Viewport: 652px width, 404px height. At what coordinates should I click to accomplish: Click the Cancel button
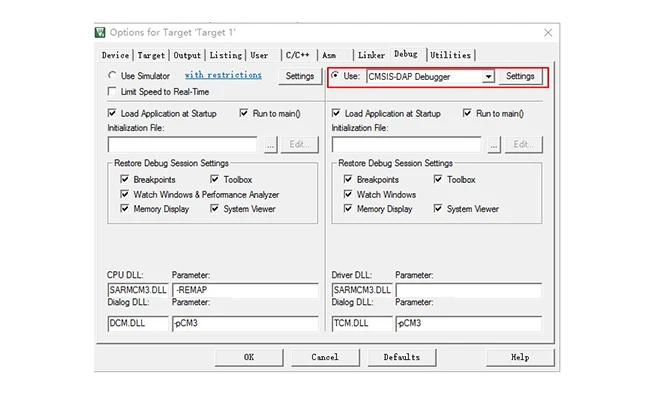(x=325, y=357)
